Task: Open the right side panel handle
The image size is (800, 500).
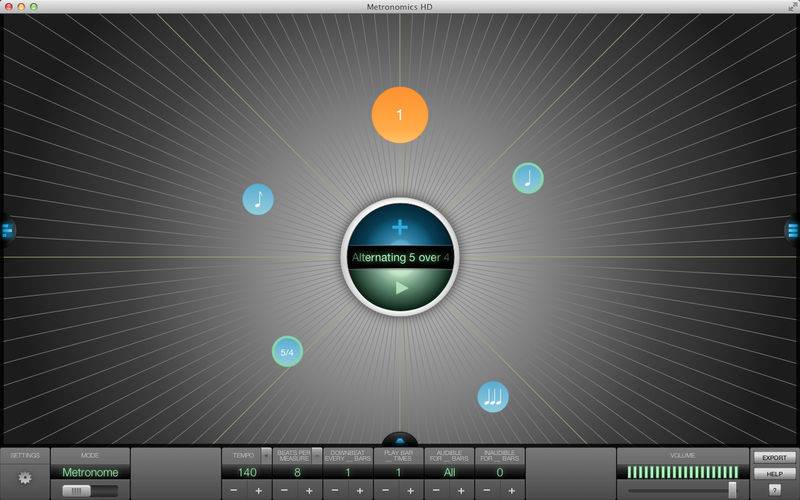Action: pyautogui.click(x=792, y=231)
